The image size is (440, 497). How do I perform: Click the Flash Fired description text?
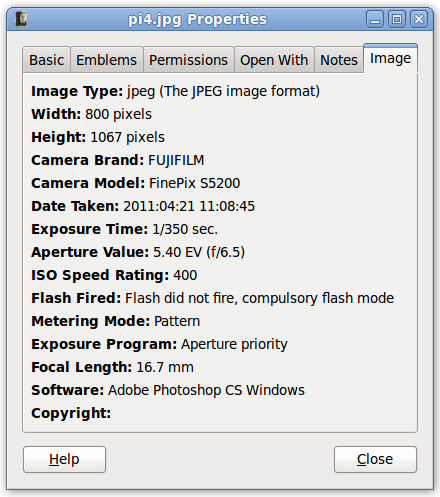pos(259,298)
